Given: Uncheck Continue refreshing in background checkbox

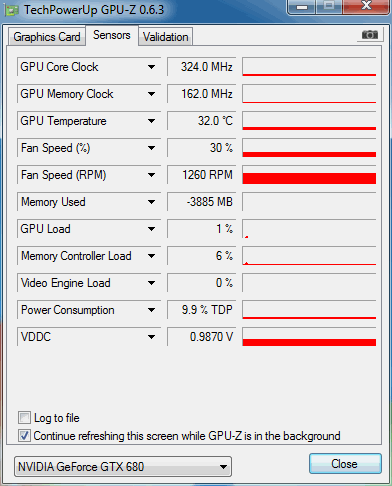Looking at the screenshot, I should 24,435.
